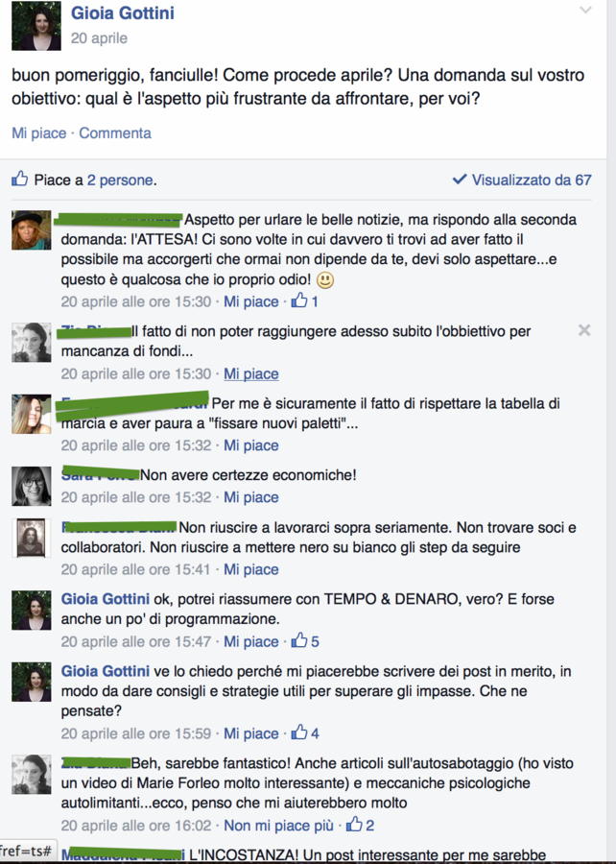Click the red-haired commenter's avatar with hat
Image resolution: width=616 pixels, height=864 pixels.
coord(32,229)
